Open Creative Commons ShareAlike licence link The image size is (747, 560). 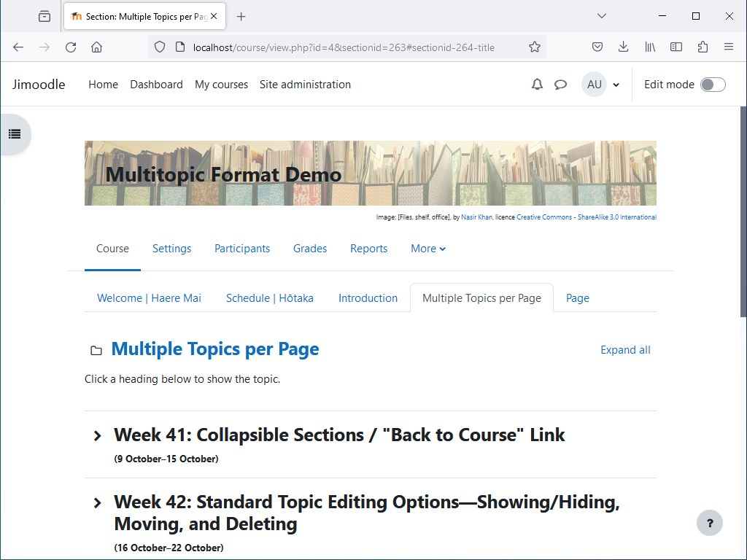tap(587, 217)
